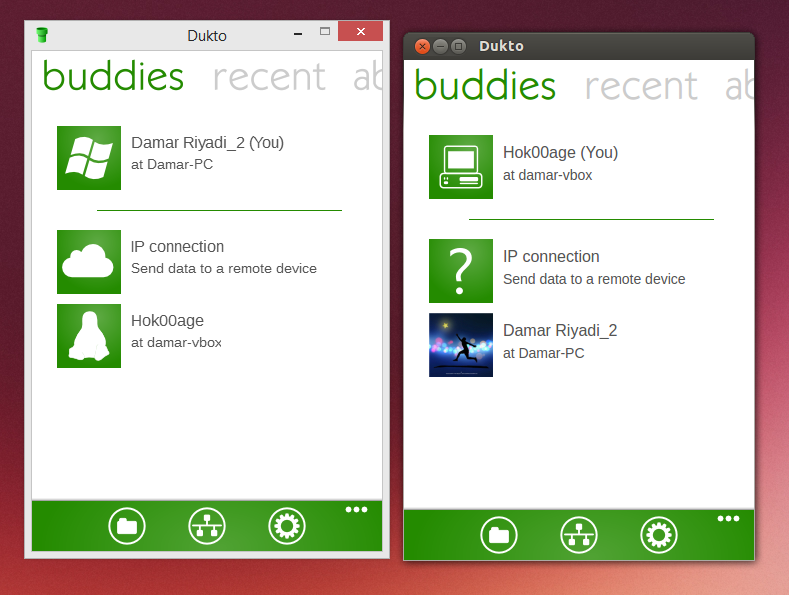The height and width of the screenshot is (595, 789).
Task: Open received files folder in left Dukto window
Action: pos(127,526)
